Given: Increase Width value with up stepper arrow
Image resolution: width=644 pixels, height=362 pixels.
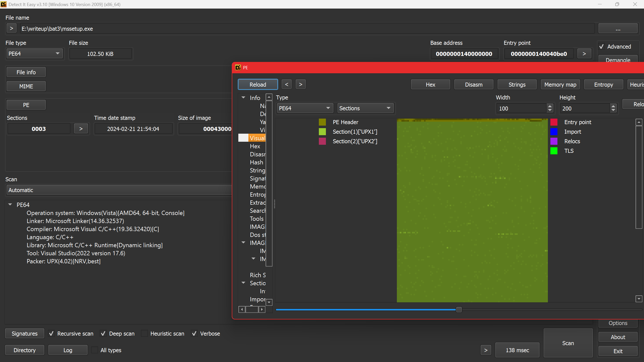Looking at the screenshot, I should click(550, 106).
